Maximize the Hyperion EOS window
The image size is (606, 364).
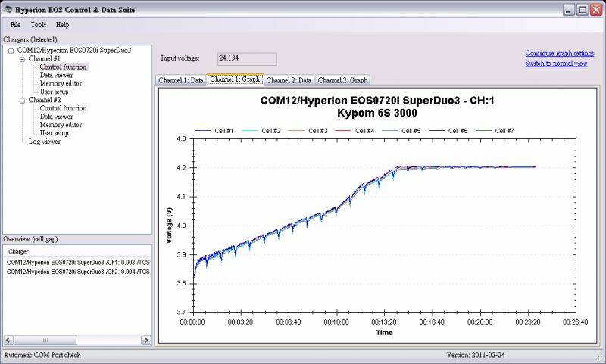coord(583,10)
